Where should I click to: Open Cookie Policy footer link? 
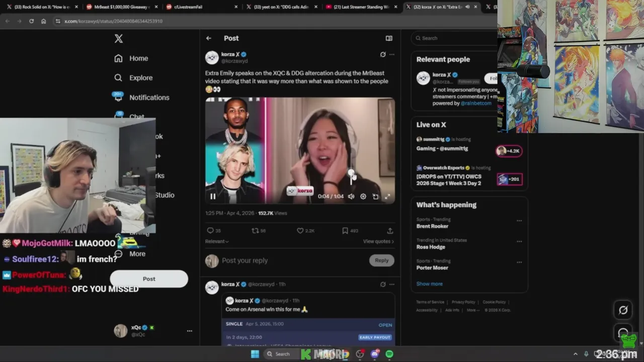[494, 302]
